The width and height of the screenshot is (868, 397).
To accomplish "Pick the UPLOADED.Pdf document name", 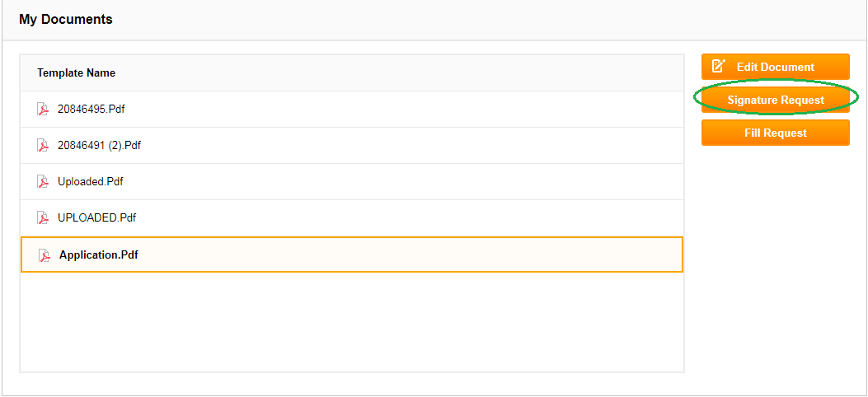I will (x=97, y=217).
